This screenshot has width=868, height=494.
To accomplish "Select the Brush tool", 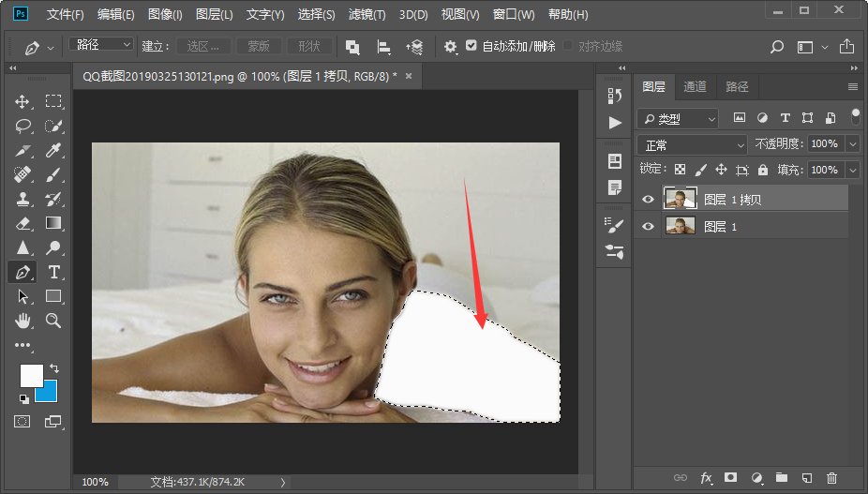I will coord(53,175).
